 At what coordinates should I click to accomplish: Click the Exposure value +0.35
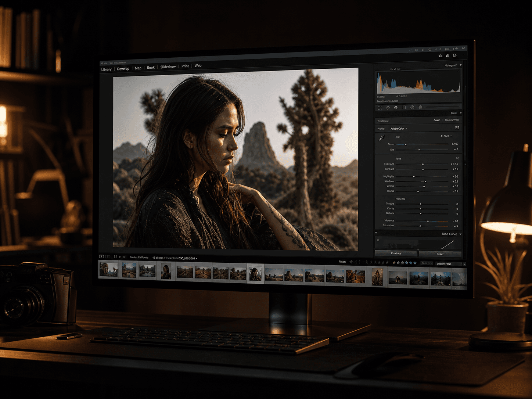point(454,164)
